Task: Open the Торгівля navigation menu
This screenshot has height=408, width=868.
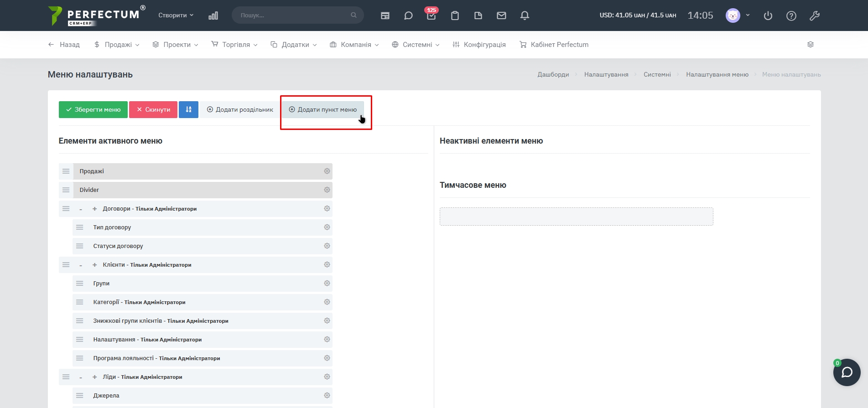Action: click(x=234, y=45)
